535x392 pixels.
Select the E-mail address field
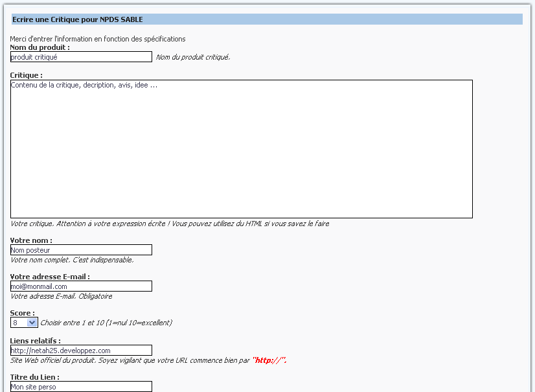coord(81,286)
